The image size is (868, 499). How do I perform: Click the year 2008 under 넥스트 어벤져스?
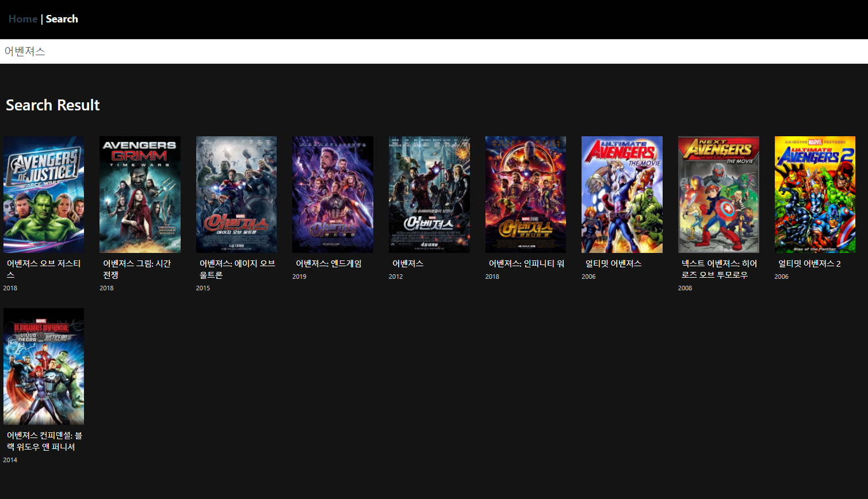click(x=685, y=288)
